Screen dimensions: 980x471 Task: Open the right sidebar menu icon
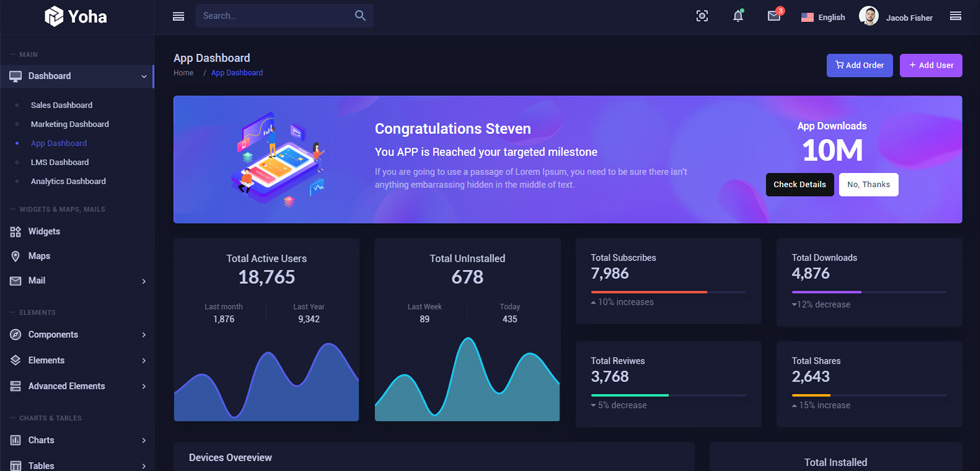click(955, 16)
